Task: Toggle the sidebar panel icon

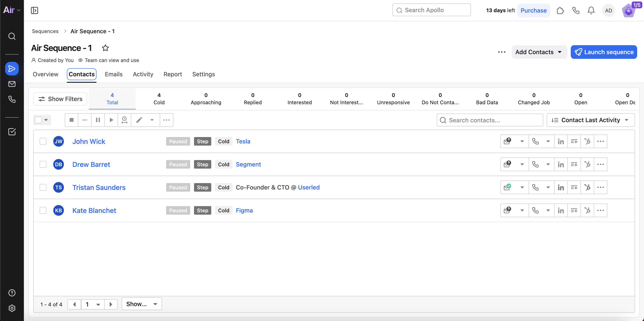Action: [x=34, y=10]
